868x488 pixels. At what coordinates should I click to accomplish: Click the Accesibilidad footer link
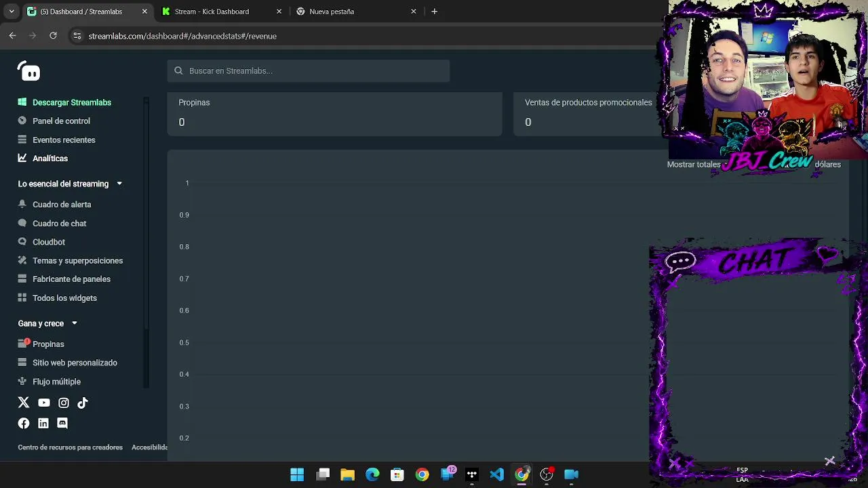(x=149, y=447)
